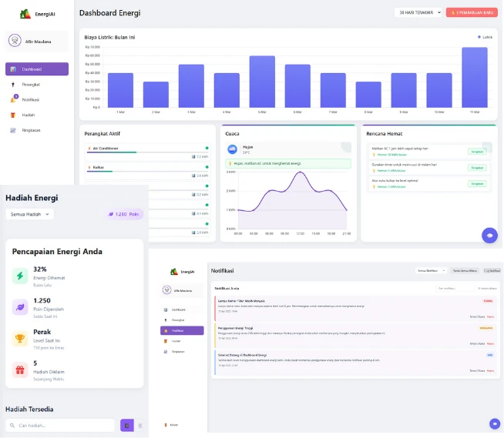Open the Afin Maulana profile avatar
The width and height of the screenshot is (504, 438).
15,41
